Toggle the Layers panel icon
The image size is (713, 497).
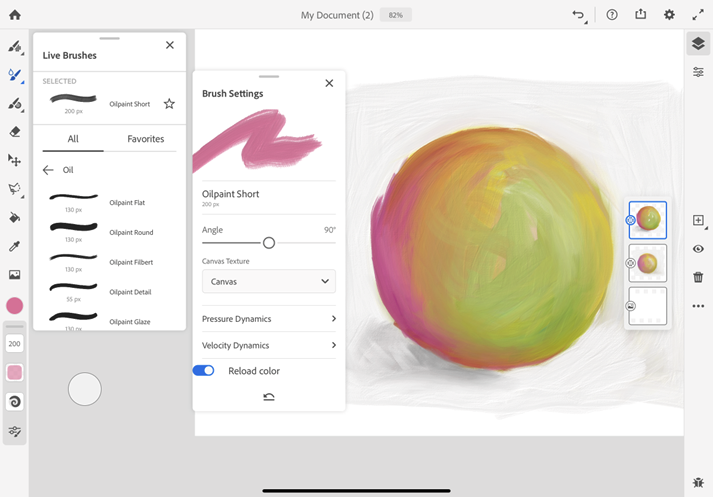pyautogui.click(x=698, y=44)
